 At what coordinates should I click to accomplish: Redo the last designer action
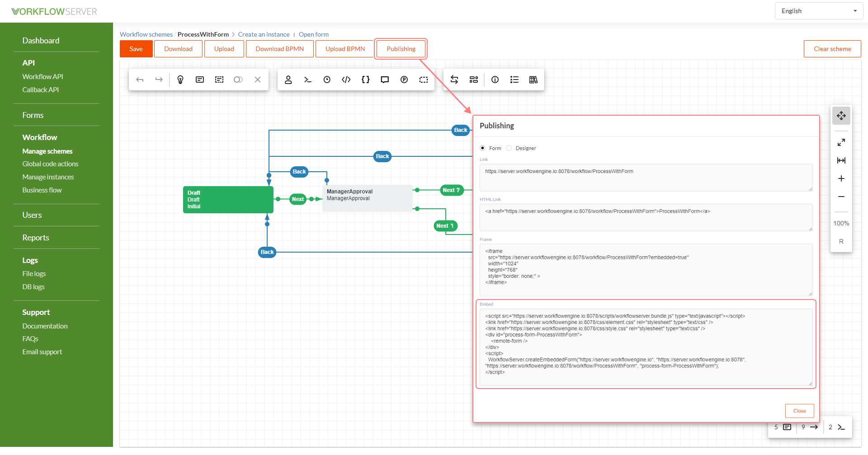tap(159, 80)
